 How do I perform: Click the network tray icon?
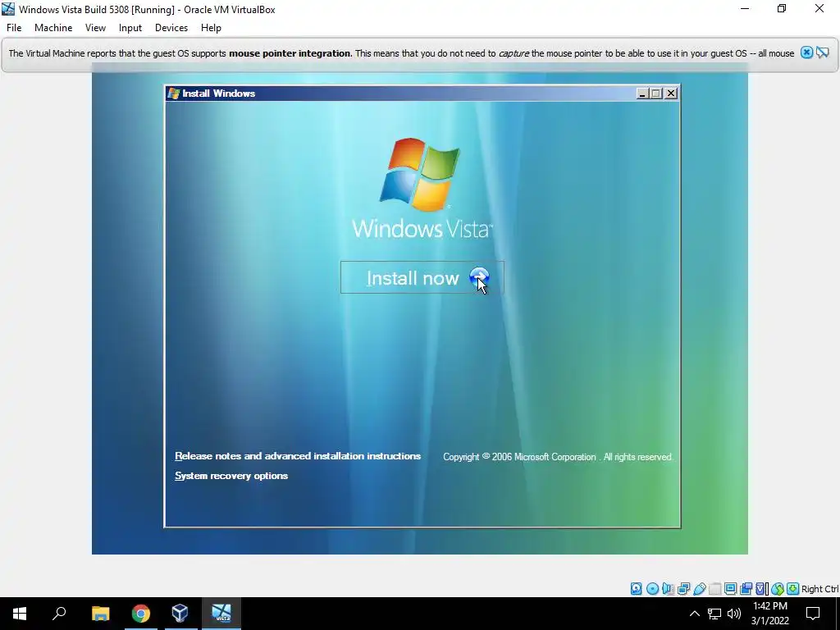(x=714, y=614)
